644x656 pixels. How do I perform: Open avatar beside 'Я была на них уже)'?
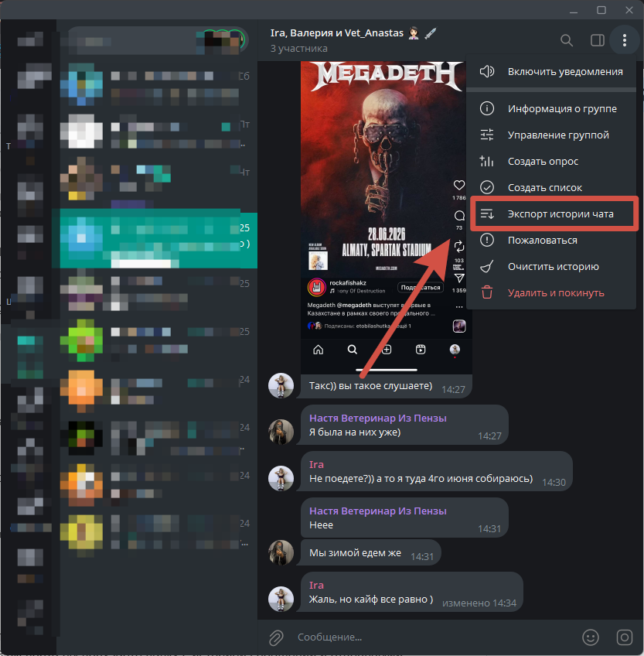pos(281,432)
